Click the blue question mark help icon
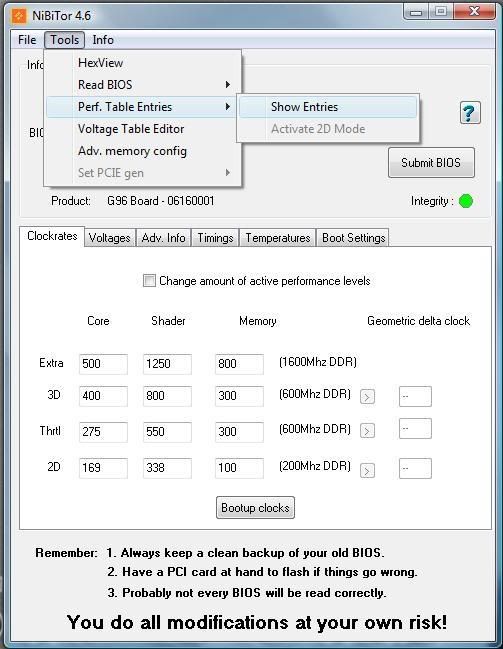Screen dimensions: 503x649 tap(470, 113)
